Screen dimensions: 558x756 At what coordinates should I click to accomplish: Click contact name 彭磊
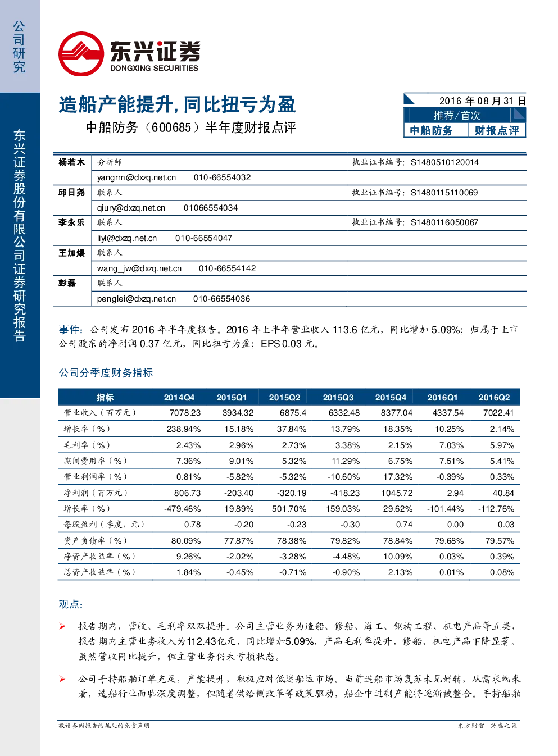pyautogui.click(x=67, y=284)
